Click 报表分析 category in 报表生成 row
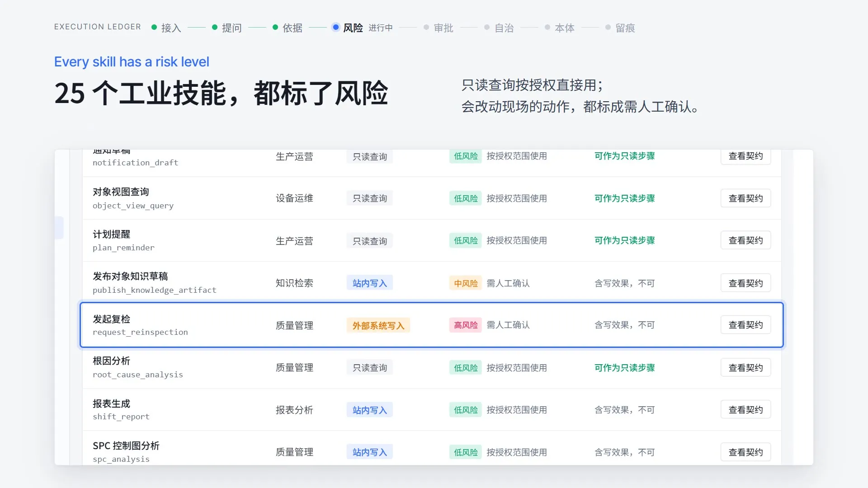The width and height of the screenshot is (868, 488). (x=294, y=410)
